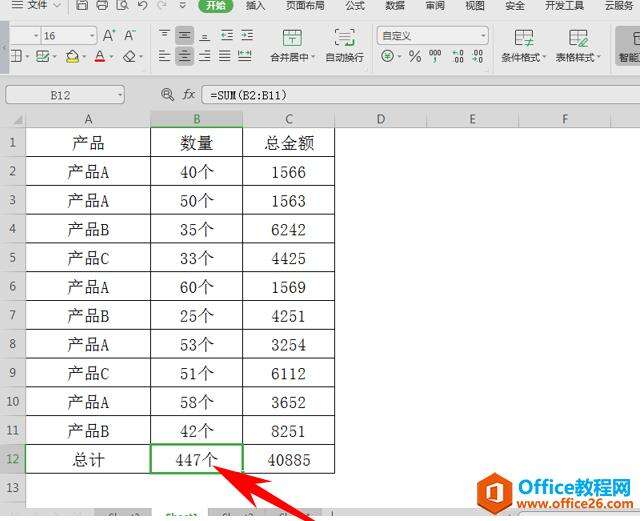Expand the currency format dropdown arrow
This screenshot has height=521, width=640.
(400, 56)
